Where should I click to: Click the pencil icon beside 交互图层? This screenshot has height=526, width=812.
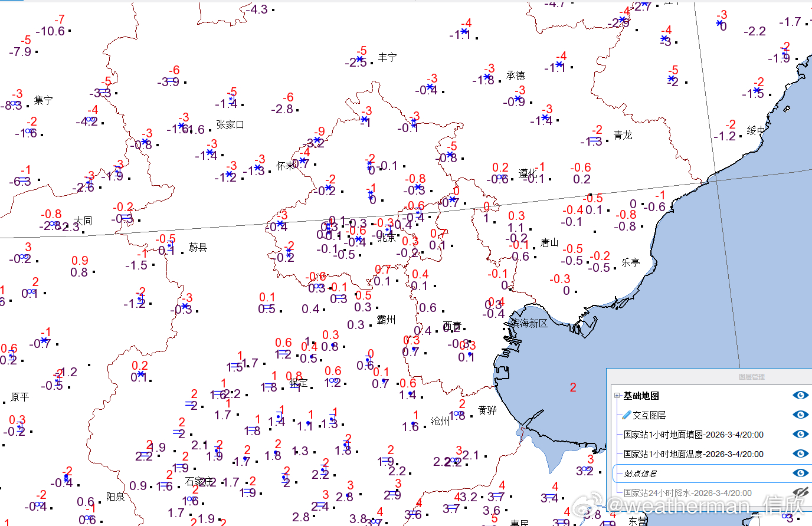tap(627, 415)
